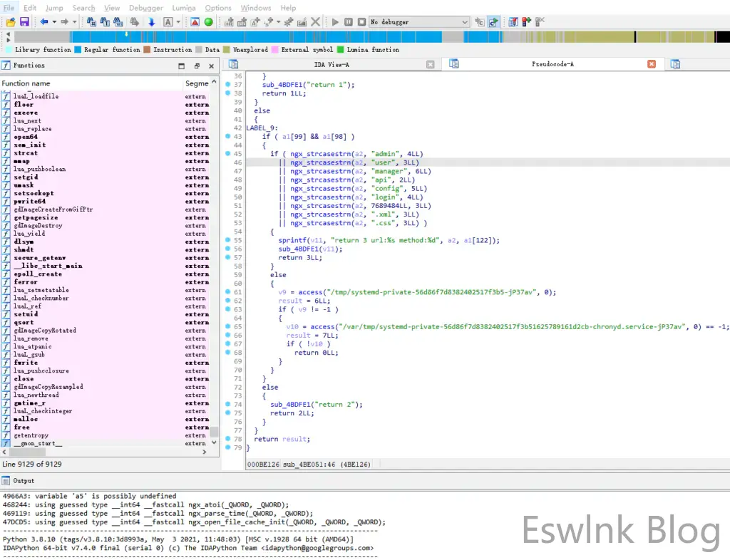Viewport: 730px width, 560px height.
Task: Select the malloc function in list
Action: pyautogui.click(x=24, y=419)
